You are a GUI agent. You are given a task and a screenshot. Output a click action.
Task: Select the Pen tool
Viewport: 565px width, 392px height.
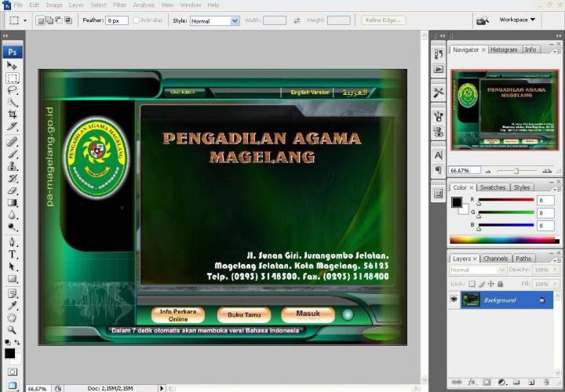click(x=12, y=241)
